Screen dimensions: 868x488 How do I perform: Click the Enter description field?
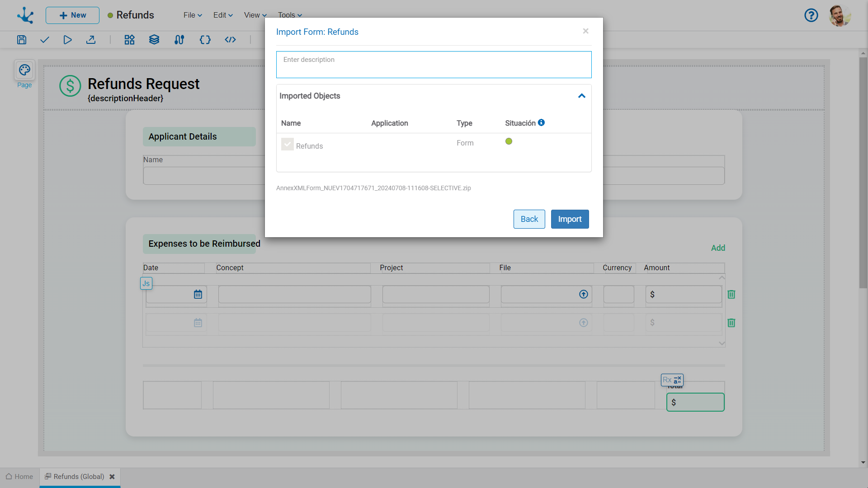click(434, 65)
